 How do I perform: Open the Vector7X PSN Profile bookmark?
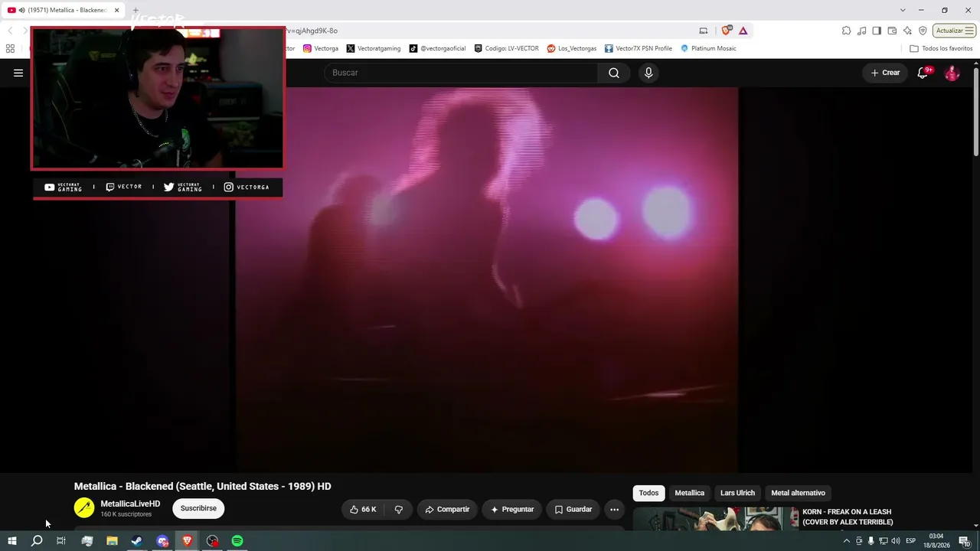tap(639, 48)
